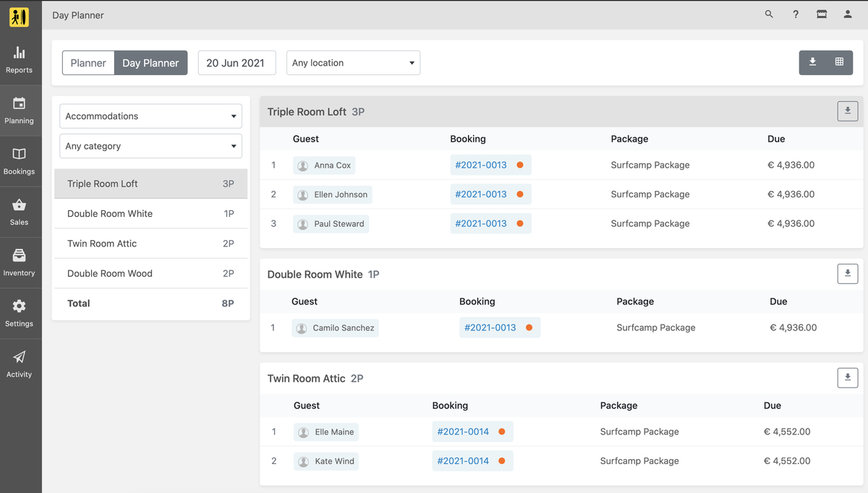Open the help question mark icon
The height and width of the screenshot is (493, 868).
[796, 14]
